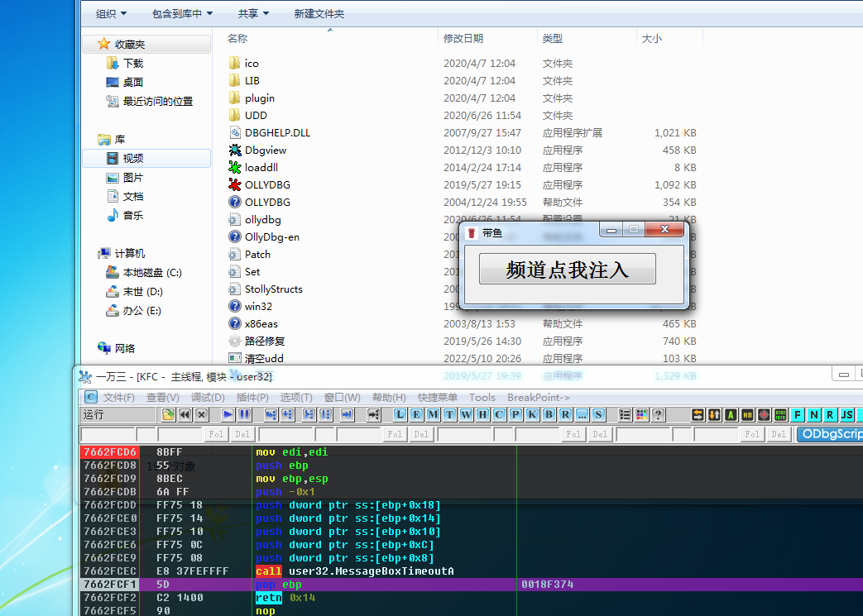Expand the 包含到库中 dropdown
The image size is (863, 616).
pyautogui.click(x=182, y=14)
